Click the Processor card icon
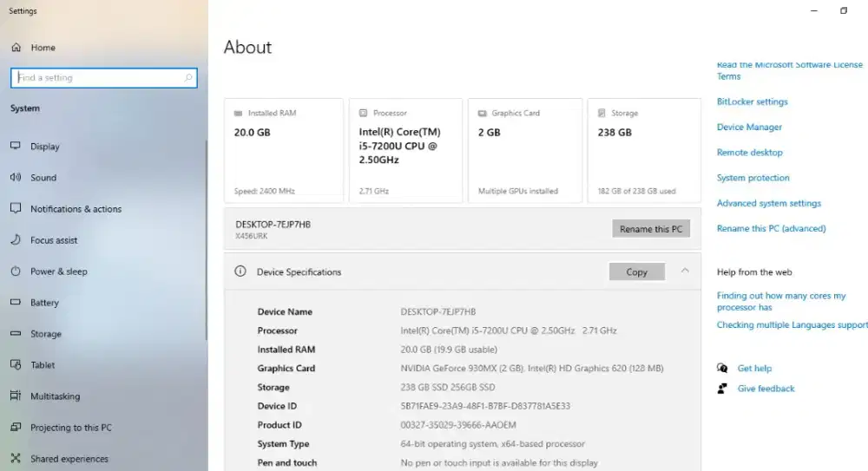The width and height of the screenshot is (868, 471). [363, 113]
